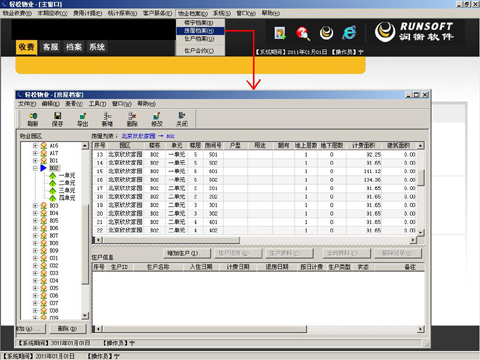The width and height of the screenshot is (480, 360).
Task: Open the 统计报表 menu in main window
Action: pos(122,13)
